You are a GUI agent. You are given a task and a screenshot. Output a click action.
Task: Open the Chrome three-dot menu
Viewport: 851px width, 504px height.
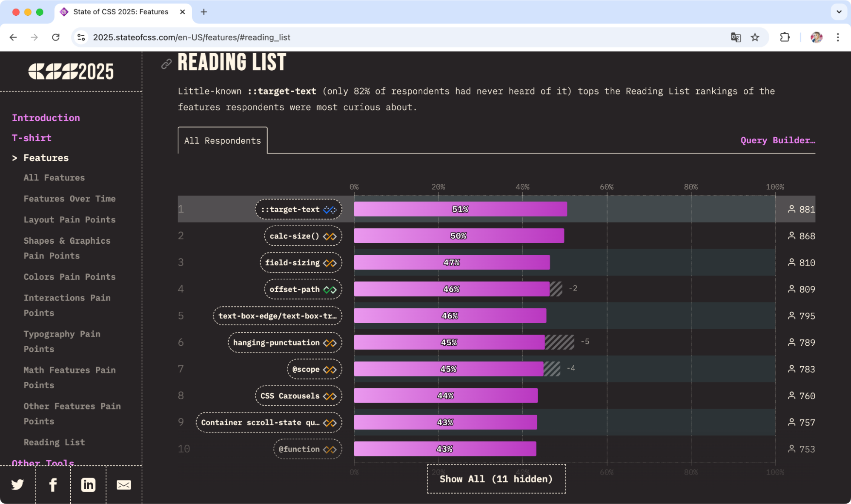(837, 37)
